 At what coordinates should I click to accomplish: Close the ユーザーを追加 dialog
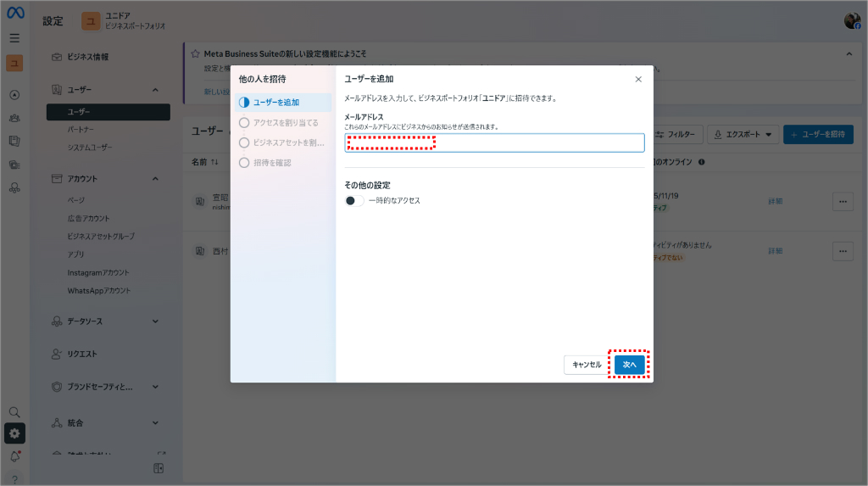[638, 79]
